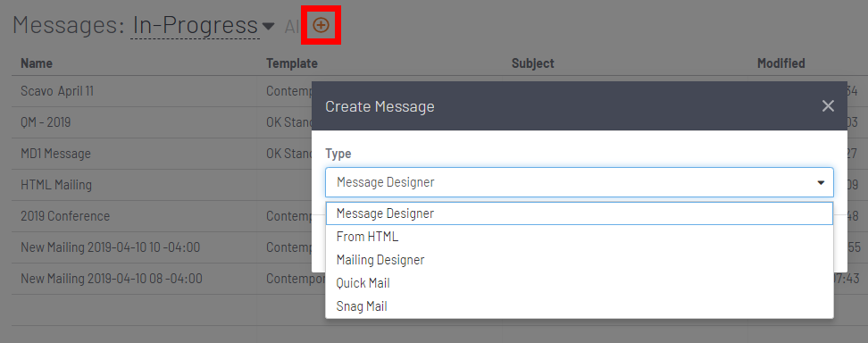
Task: Open the QM - 2019 message row
Action: tap(46, 122)
